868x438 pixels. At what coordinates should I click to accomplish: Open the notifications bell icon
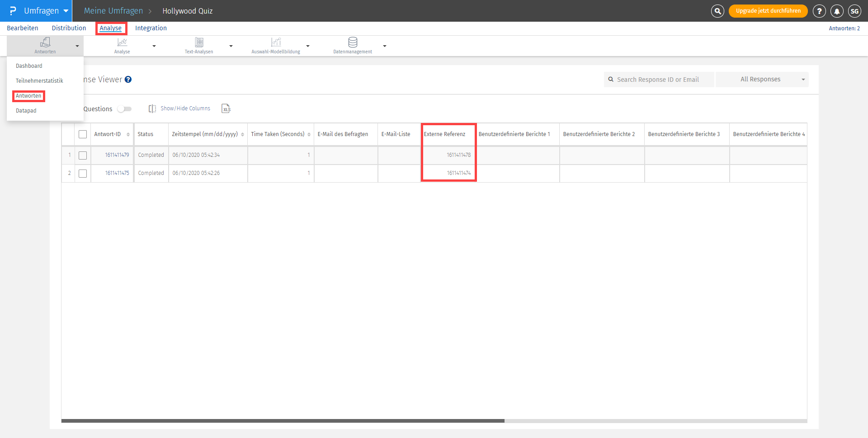coord(837,11)
